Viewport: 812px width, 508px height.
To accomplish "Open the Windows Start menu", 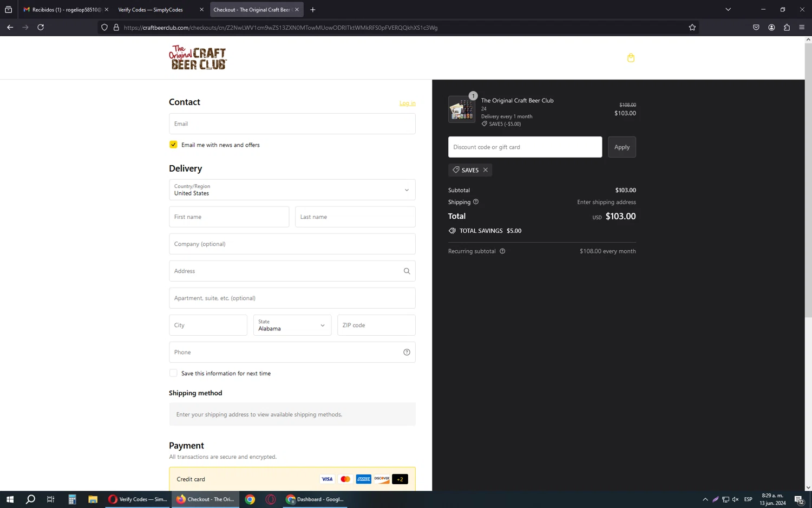I will pyautogui.click(x=10, y=499).
